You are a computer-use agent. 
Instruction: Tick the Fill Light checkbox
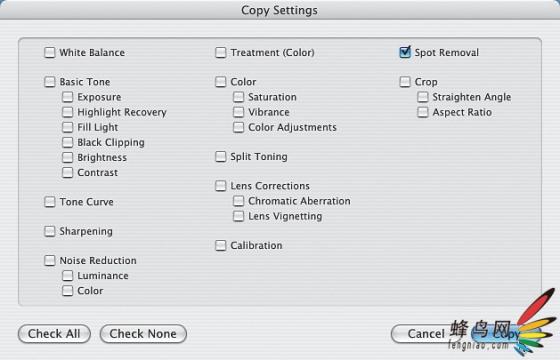[x=68, y=127]
